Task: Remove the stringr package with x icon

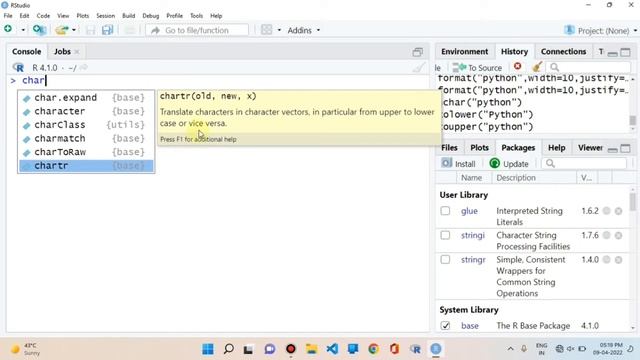Action: click(619, 260)
